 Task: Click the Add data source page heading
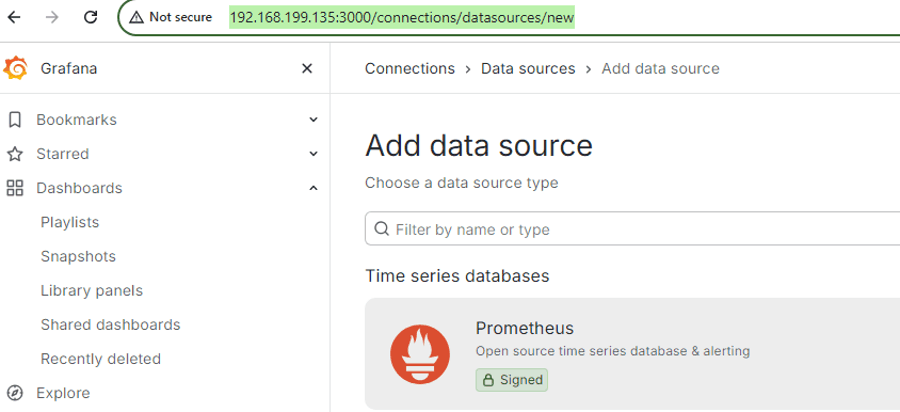479,146
